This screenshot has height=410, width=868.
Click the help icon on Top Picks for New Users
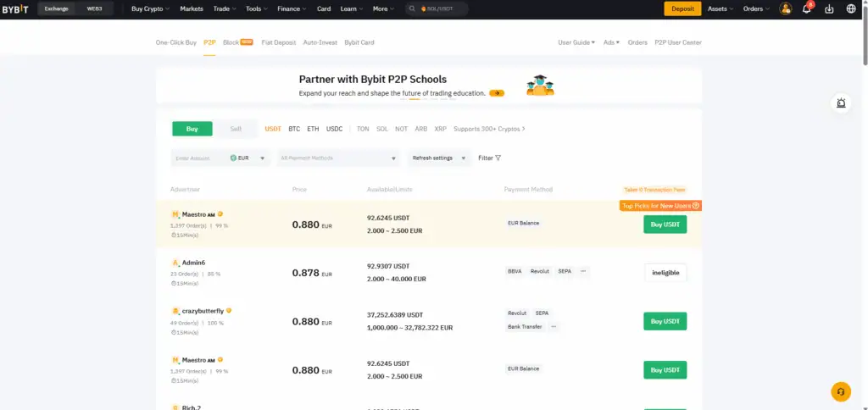pyautogui.click(x=696, y=206)
